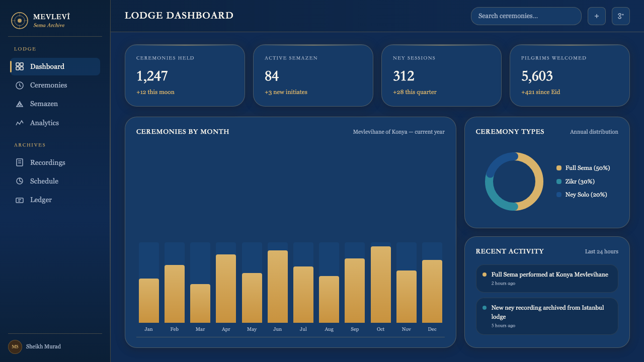Select the Ney Sessions stat card
Image resolution: width=644 pixels, height=362 pixels.
[x=441, y=75]
